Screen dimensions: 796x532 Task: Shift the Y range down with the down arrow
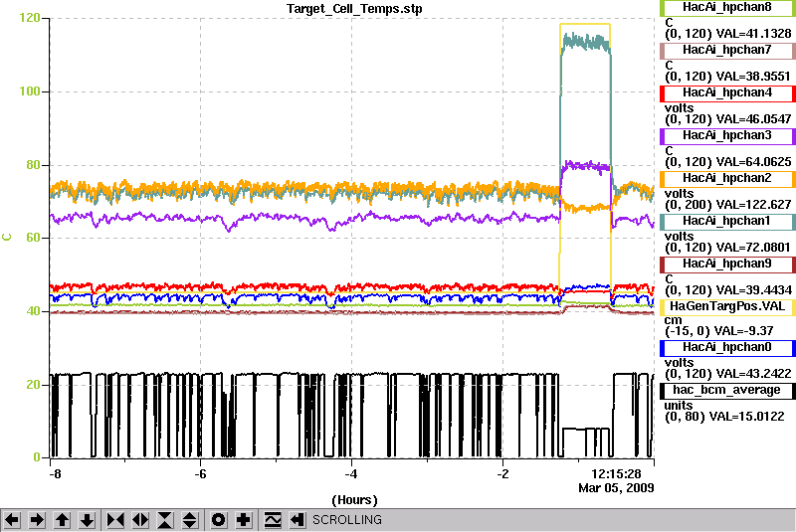(88, 520)
